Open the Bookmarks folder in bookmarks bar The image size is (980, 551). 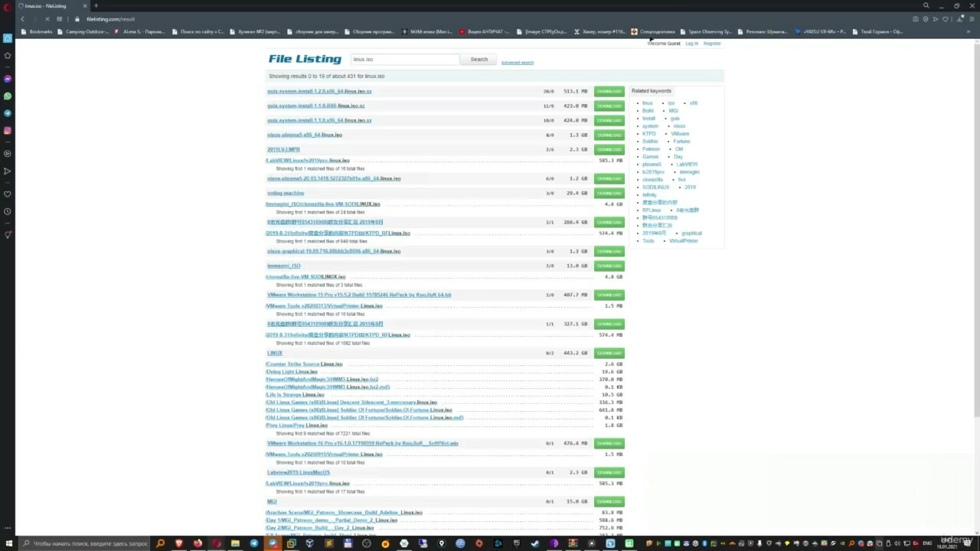38,31
